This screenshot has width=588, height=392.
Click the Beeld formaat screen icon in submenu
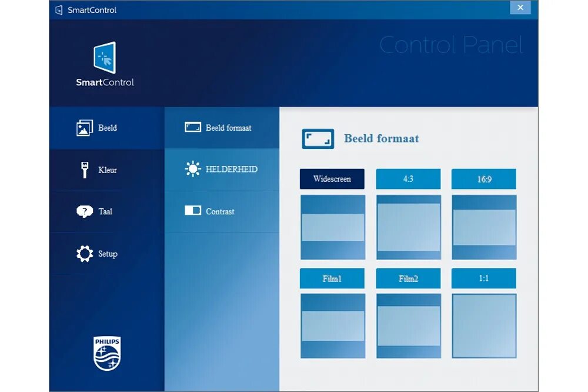193,127
